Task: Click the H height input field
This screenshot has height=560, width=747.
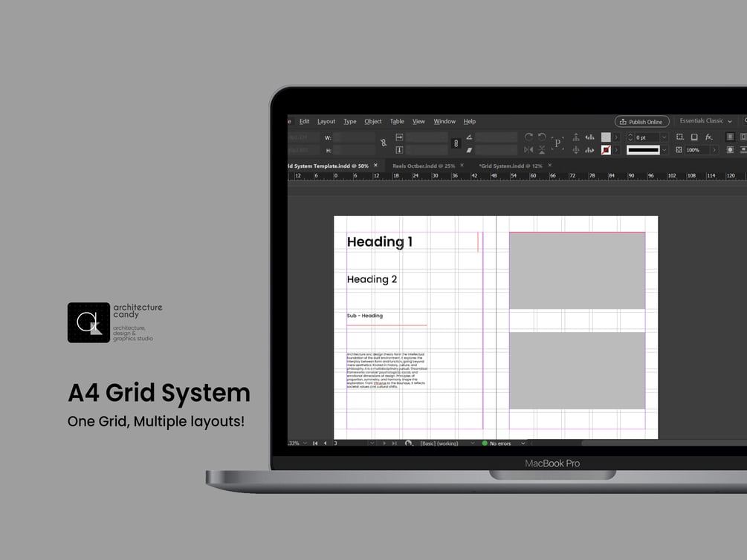Action: point(354,151)
